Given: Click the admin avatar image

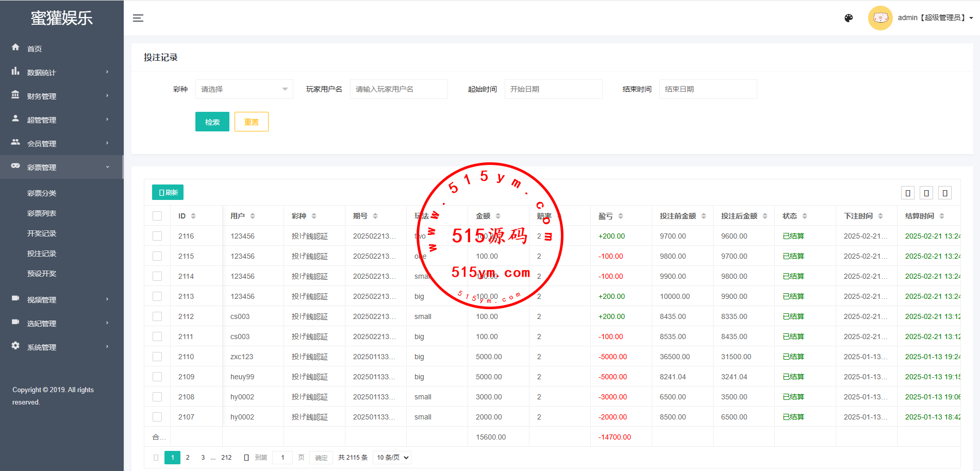Looking at the screenshot, I should (880, 18).
